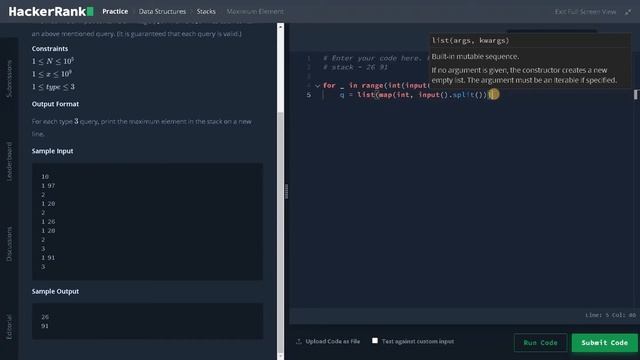Open the Submissions side tab
Screen dimensions: 640x360
coord(9,79)
